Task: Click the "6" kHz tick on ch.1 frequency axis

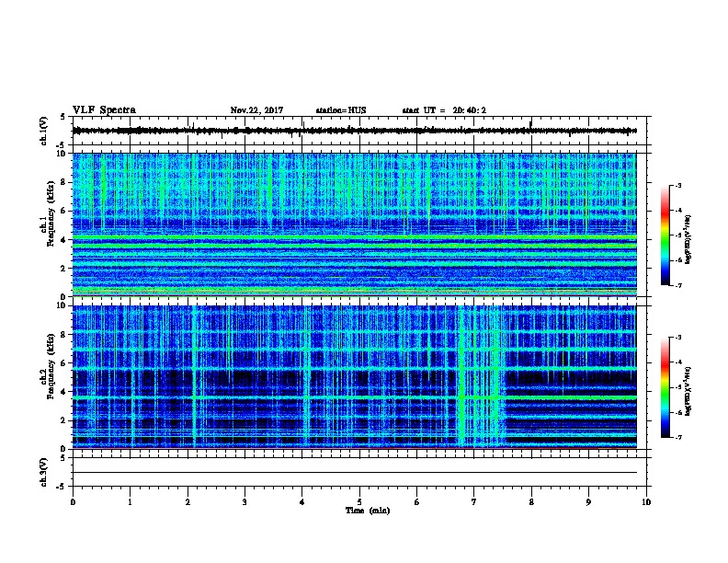Action: [63, 211]
